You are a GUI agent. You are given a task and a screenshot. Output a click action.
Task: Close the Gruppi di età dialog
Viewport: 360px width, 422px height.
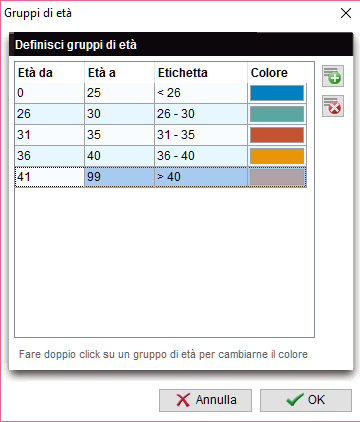pos(346,13)
